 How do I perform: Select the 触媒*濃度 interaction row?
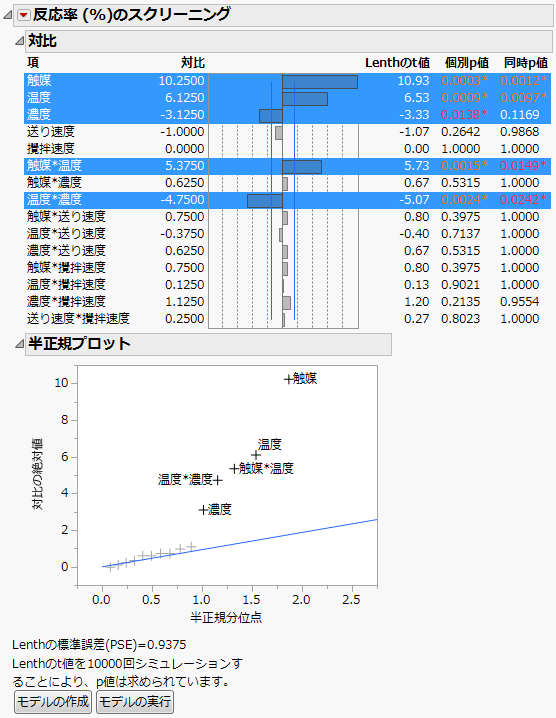pyautogui.click(x=287, y=183)
